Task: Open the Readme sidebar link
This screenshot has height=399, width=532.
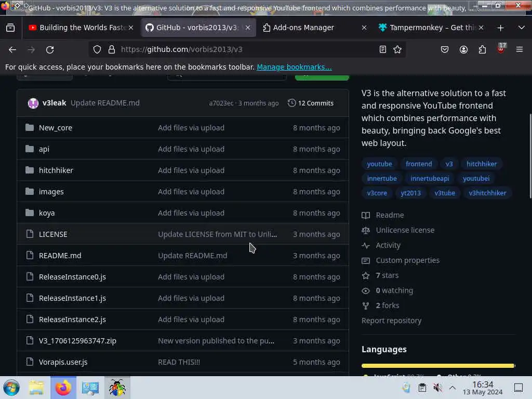Action: [x=383, y=215]
